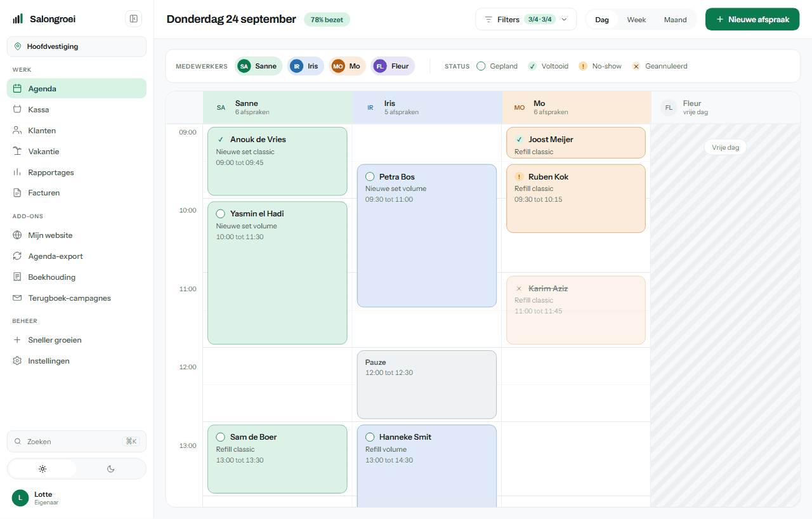Toggle Voltooid status filter

click(548, 66)
